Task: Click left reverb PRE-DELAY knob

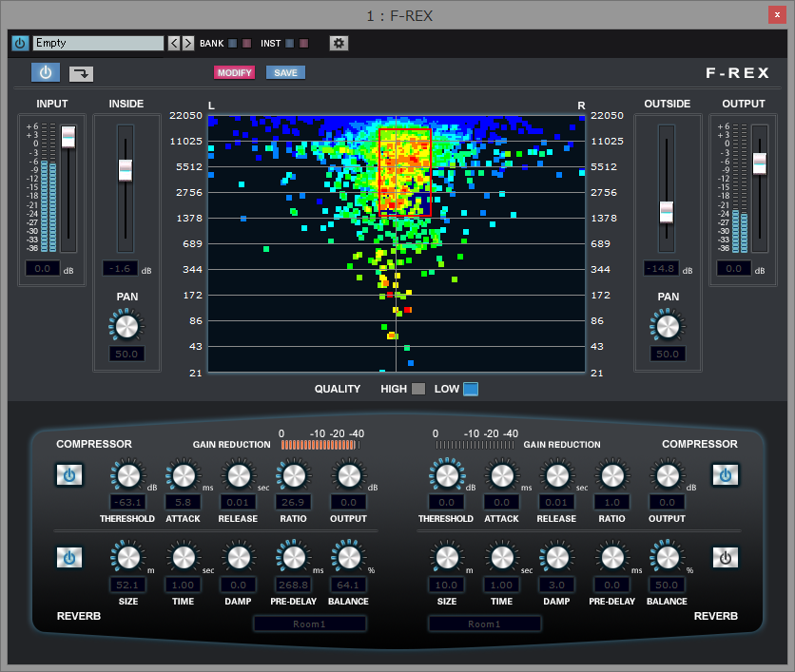Action: tap(294, 558)
